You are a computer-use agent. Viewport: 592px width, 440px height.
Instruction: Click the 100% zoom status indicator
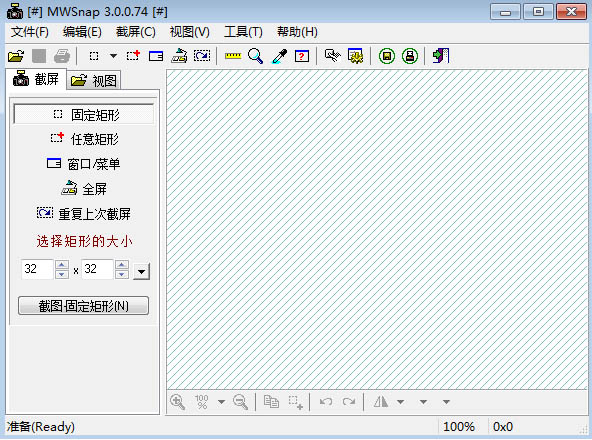click(459, 427)
